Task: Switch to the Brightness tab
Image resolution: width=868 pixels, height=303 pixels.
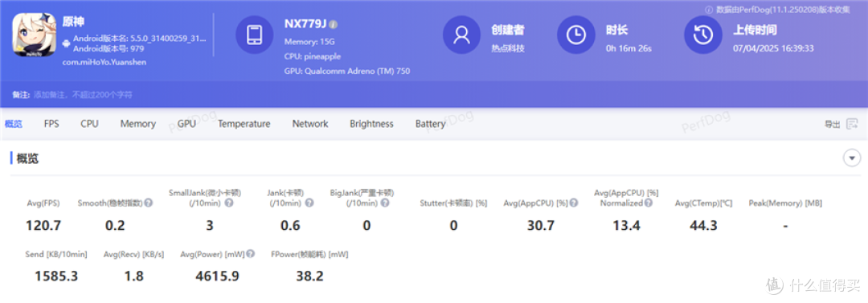Action: (371, 124)
